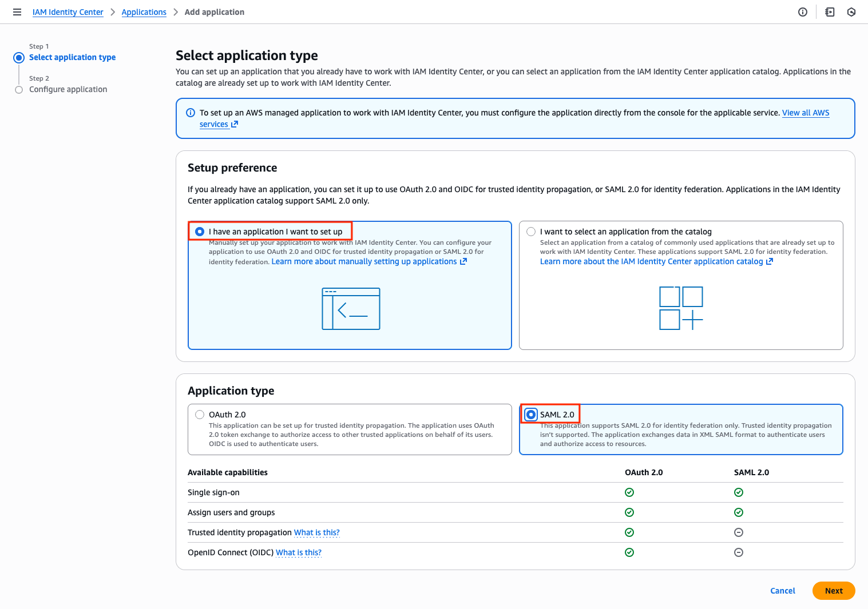Click 'What is this?' beside Trusted identity propagation
This screenshot has width=868, height=609.
(x=317, y=532)
